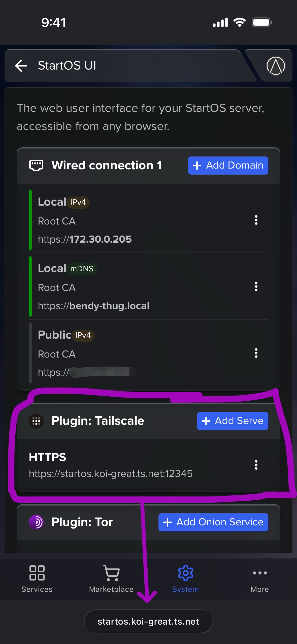Tap the IPv4 badge next to Public
The width and height of the screenshot is (297, 644).
[83, 335]
